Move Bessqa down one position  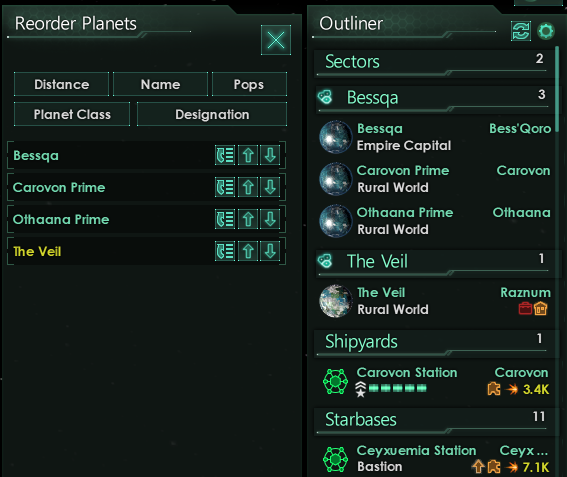click(x=270, y=156)
